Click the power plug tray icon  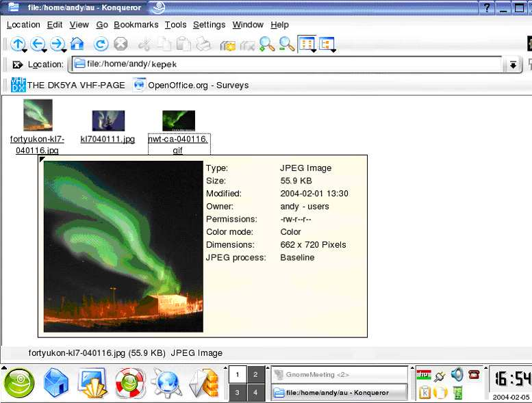click(x=440, y=376)
